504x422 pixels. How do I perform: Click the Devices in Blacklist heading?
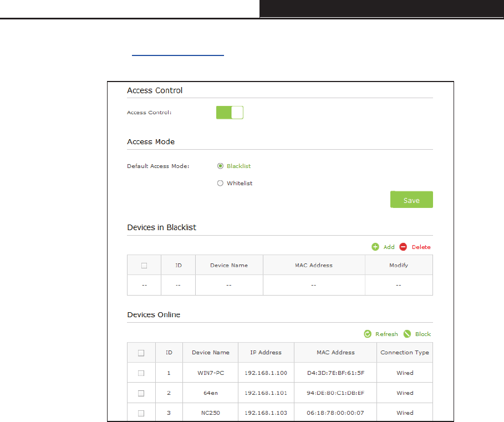[x=162, y=227]
